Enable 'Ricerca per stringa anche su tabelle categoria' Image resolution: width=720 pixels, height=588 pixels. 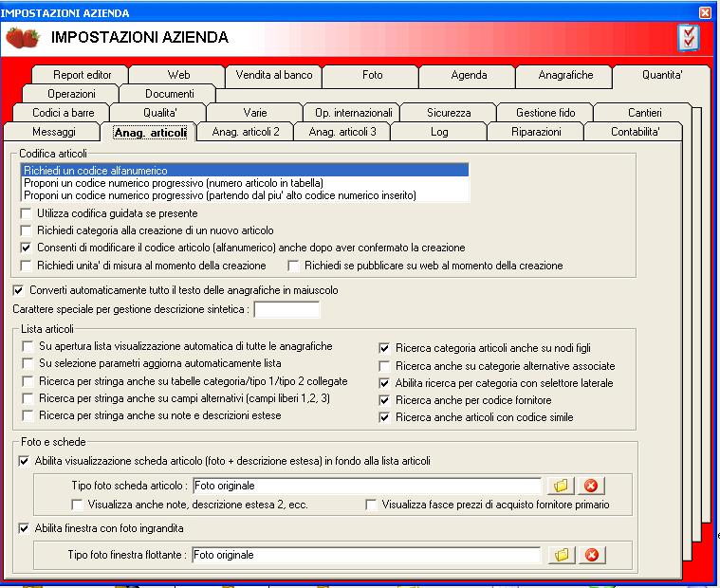[x=28, y=381]
